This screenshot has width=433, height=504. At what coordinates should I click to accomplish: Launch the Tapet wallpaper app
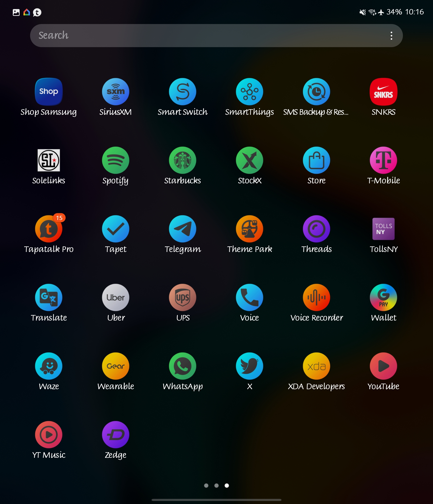[115, 229]
